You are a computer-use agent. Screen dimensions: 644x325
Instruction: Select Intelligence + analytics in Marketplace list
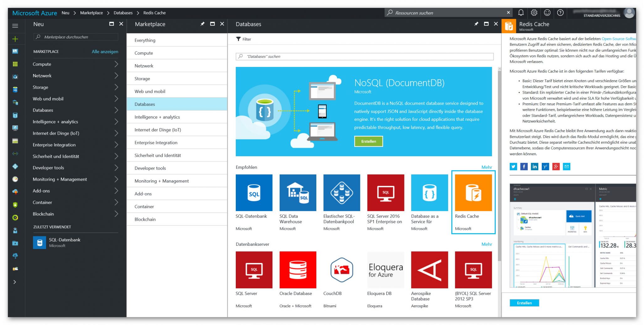point(157,117)
